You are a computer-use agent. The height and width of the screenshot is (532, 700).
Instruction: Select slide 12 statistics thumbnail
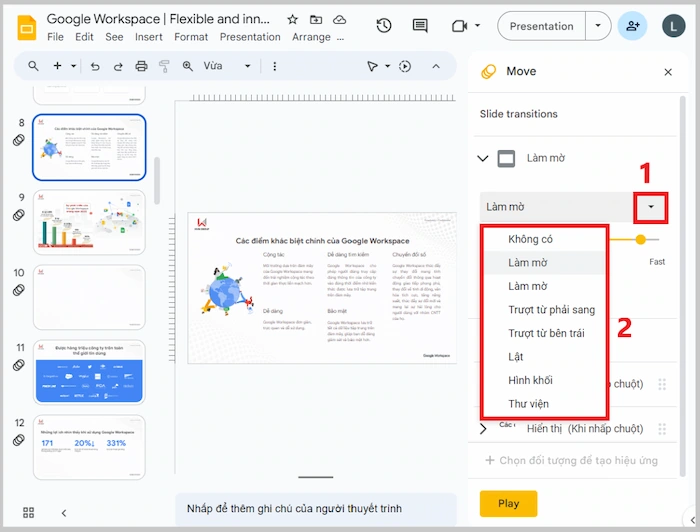89,447
